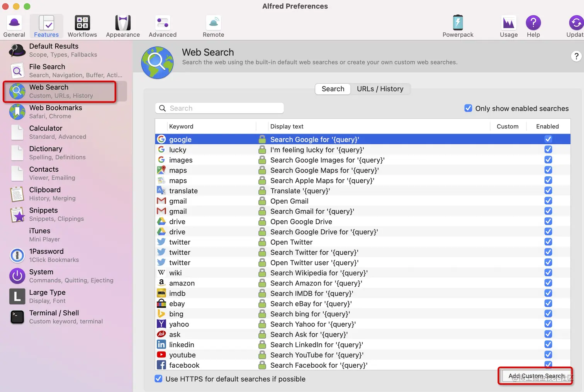Click the Google icon in google row
This screenshot has height=392, width=584.
click(x=161, y=139)
